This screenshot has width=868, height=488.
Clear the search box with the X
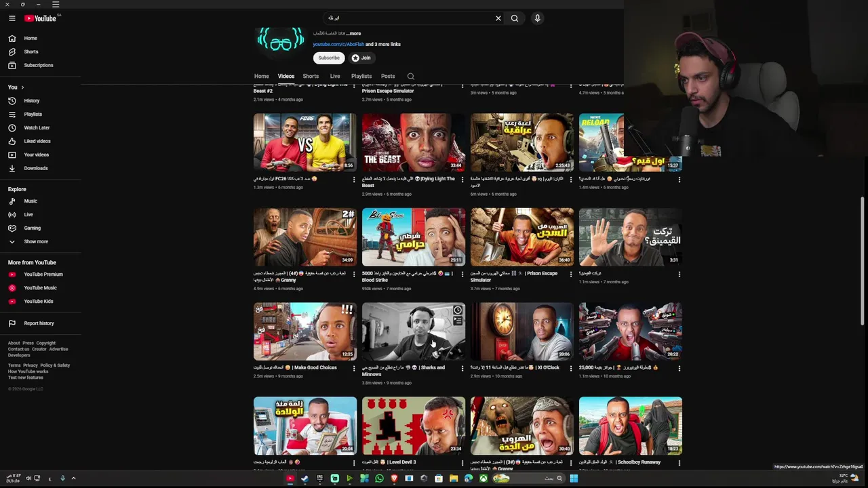pyautogui.click(x=498, y=18)
